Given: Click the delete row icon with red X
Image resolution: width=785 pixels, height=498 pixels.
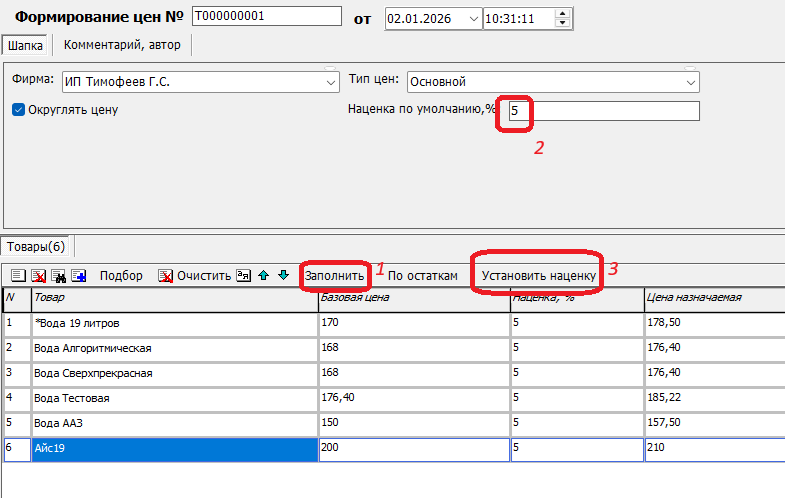Looking at the screenshot, I should click(x=39, y=275).
